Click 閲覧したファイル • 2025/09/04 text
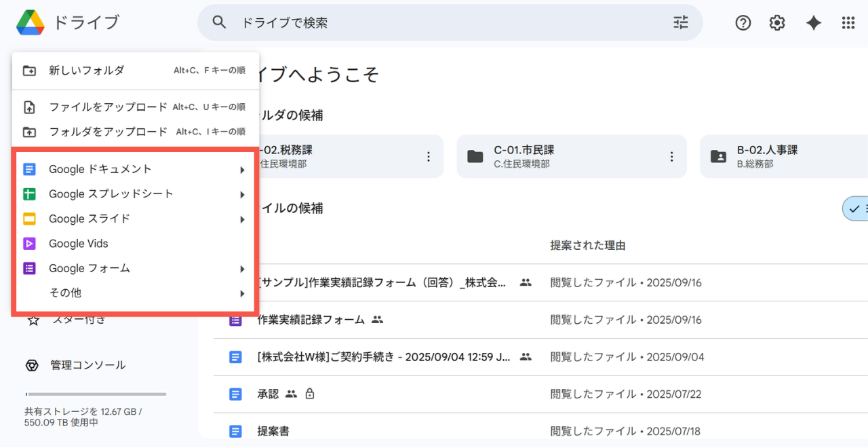The image size is (868, 448). [x=627, y=357]
